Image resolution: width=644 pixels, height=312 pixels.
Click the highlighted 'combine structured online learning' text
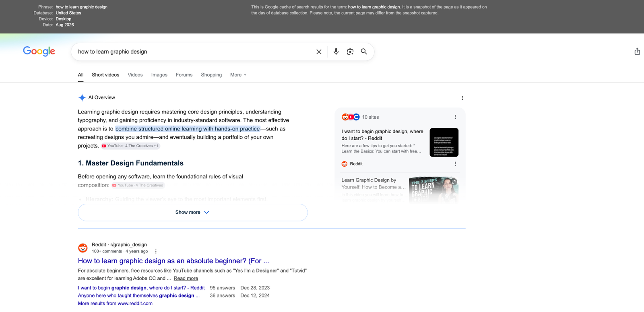pos(188,129)
